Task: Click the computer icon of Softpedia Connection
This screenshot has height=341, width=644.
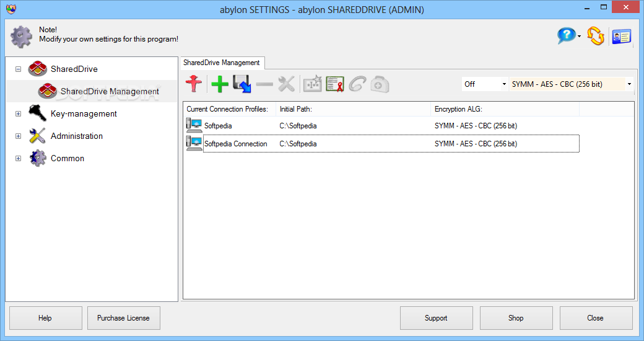Action: [x=194, y=143]
